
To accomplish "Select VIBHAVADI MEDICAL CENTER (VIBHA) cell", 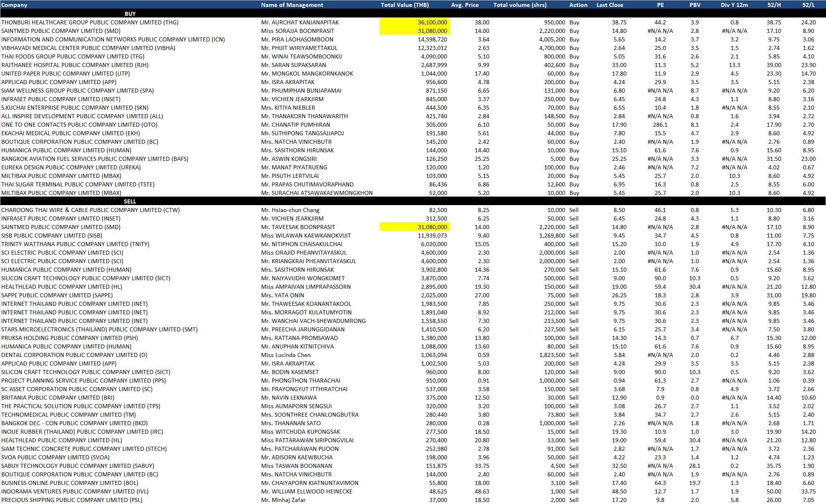I will click(x=88, y=48).
